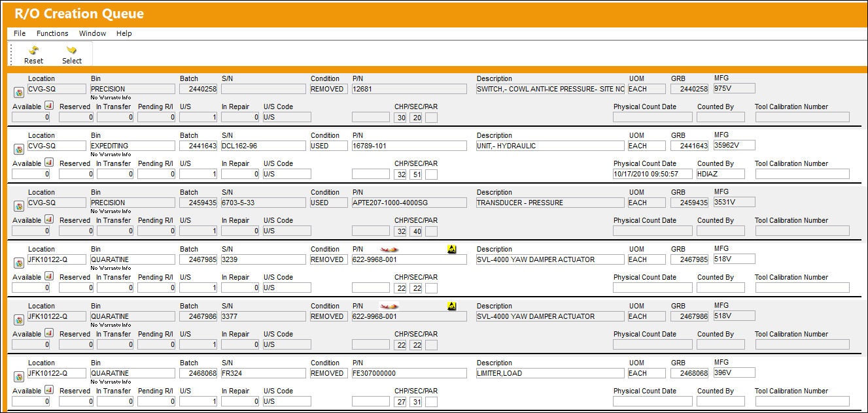Click CHP field 27 in LIMITER,LOAD row
The image size is (868, 413).
[x=401, y=402]
